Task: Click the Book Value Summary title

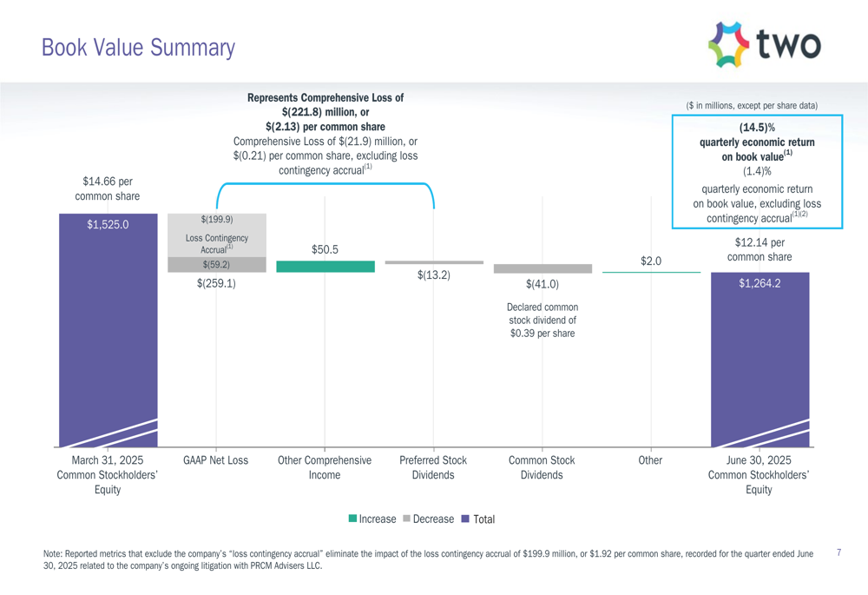Action: (x=138, y=48)
